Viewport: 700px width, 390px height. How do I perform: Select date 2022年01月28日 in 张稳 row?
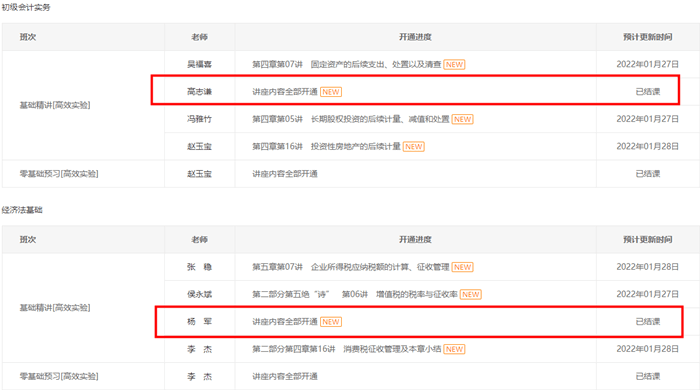point(648,267)
